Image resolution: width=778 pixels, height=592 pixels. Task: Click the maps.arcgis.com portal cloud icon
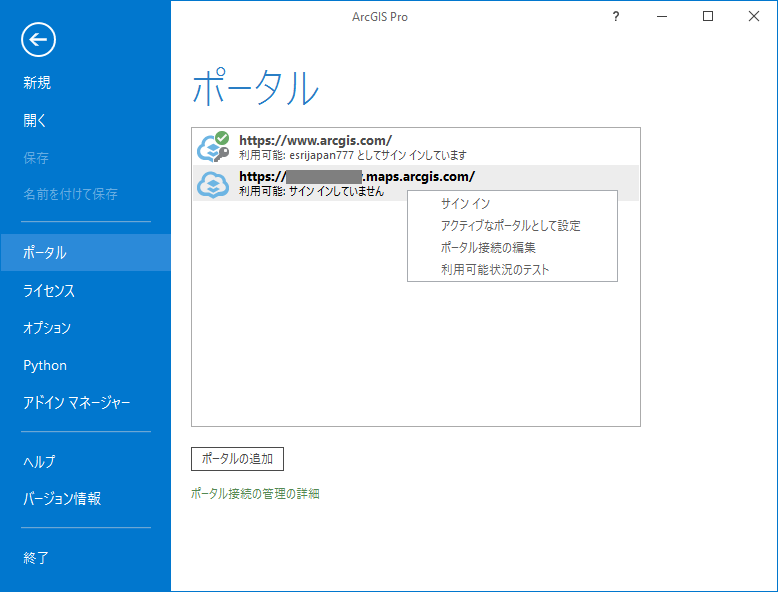click(213, 185)
